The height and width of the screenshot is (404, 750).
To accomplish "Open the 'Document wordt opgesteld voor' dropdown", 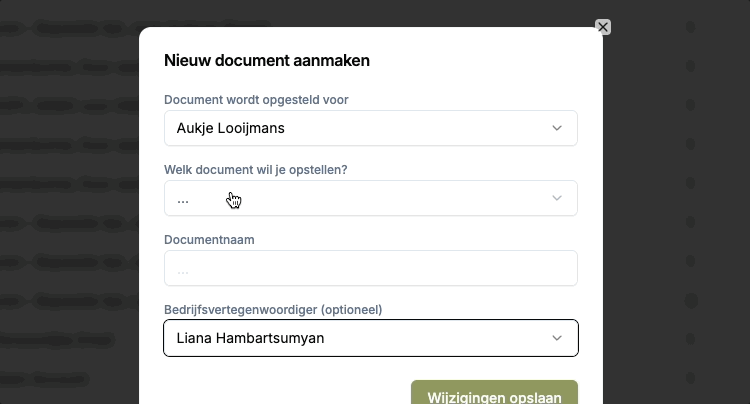I will coord(370,128).
